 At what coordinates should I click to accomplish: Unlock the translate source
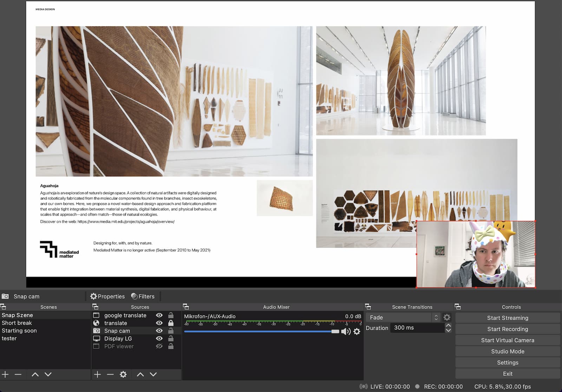171,323
